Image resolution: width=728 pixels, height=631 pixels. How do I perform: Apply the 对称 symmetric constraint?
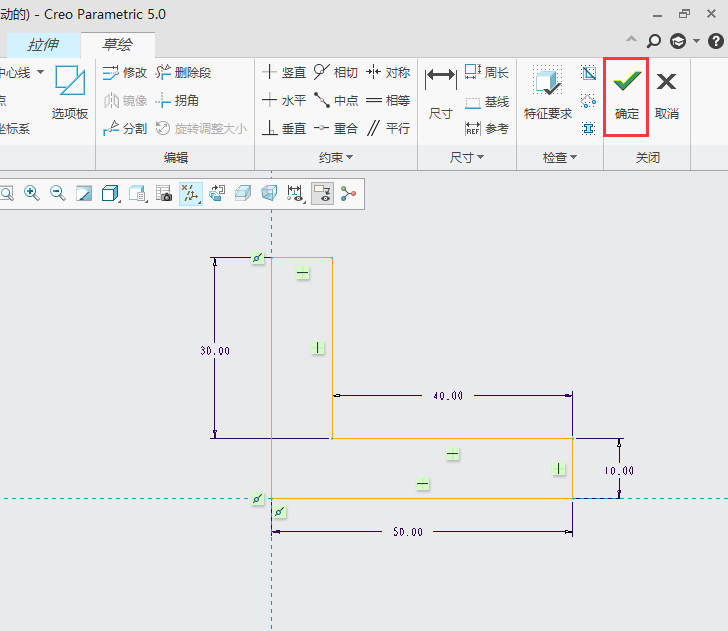[x=388, y=72]
